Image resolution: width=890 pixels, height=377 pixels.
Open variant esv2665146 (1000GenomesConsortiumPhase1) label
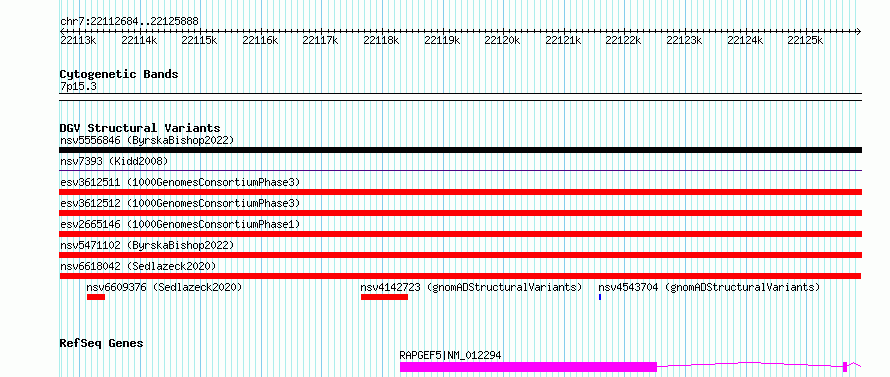(180, 224)
